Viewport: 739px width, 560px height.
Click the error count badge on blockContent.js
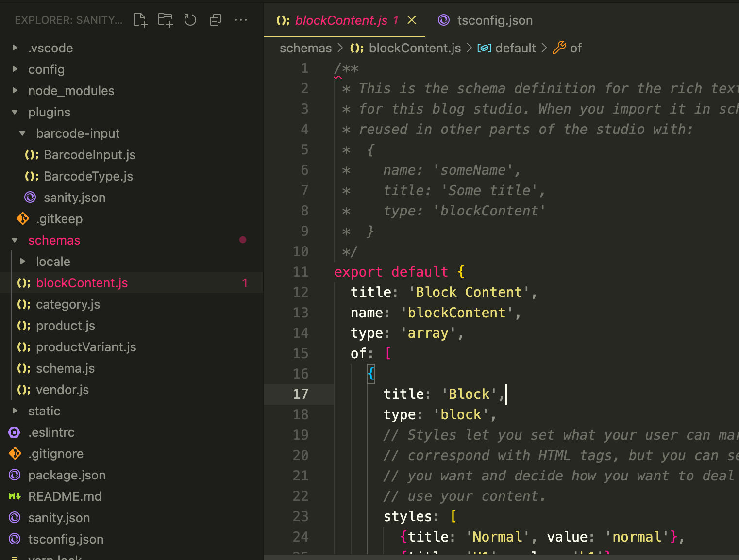[245, 283]
